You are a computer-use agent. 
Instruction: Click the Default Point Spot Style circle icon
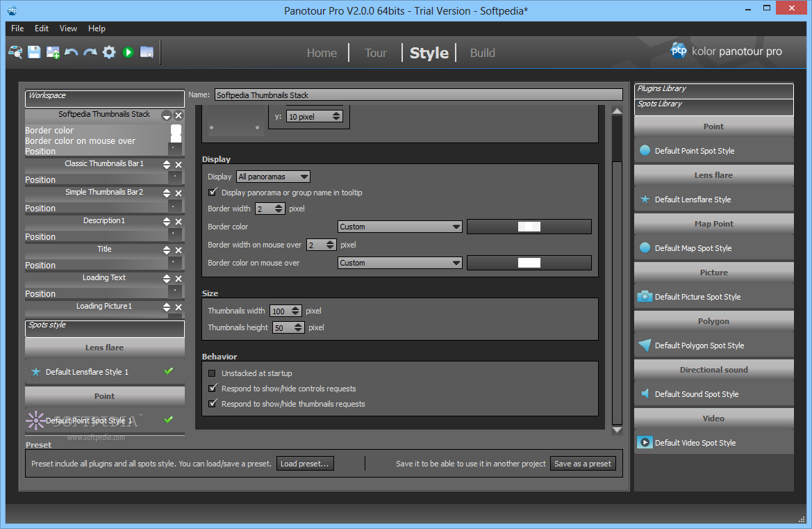tap(645, 150)
